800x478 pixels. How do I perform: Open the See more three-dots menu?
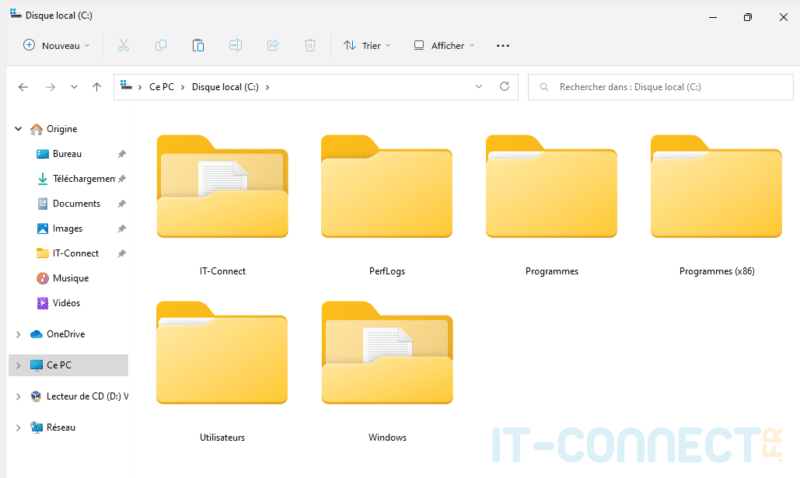click(503, 46)
